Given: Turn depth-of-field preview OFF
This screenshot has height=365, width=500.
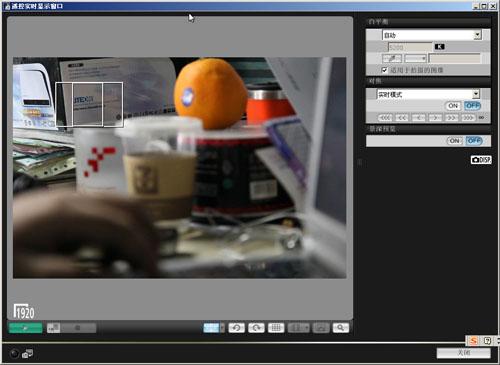Looking at the screenshot, I should [x=474, y=141].
